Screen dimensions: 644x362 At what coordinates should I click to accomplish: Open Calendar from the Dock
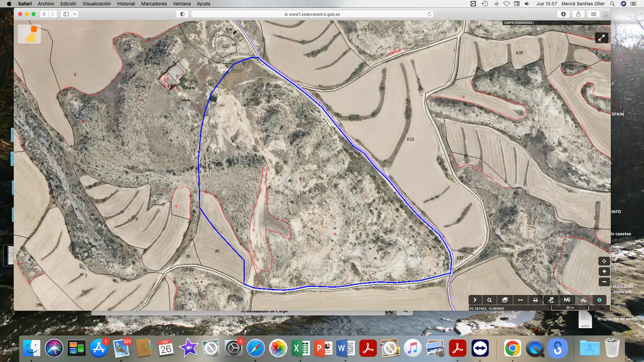point(166,348)
